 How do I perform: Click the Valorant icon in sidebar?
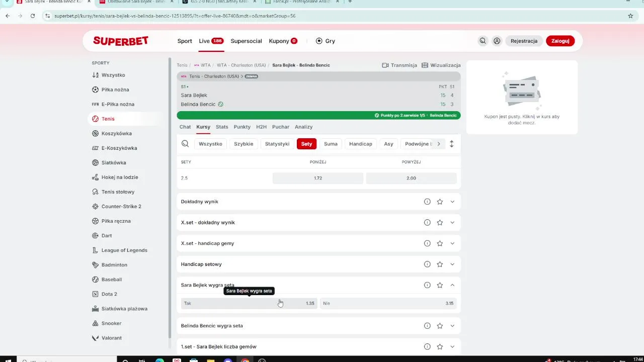(x=96, y=338)
